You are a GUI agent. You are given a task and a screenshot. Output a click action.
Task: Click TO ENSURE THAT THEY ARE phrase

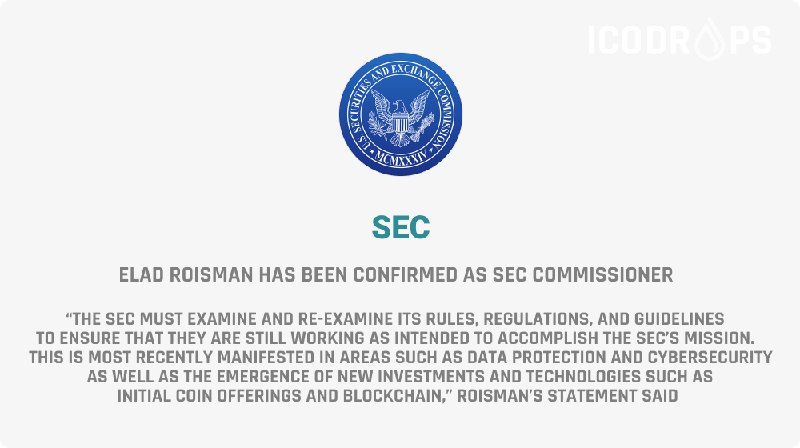(139, 338)
